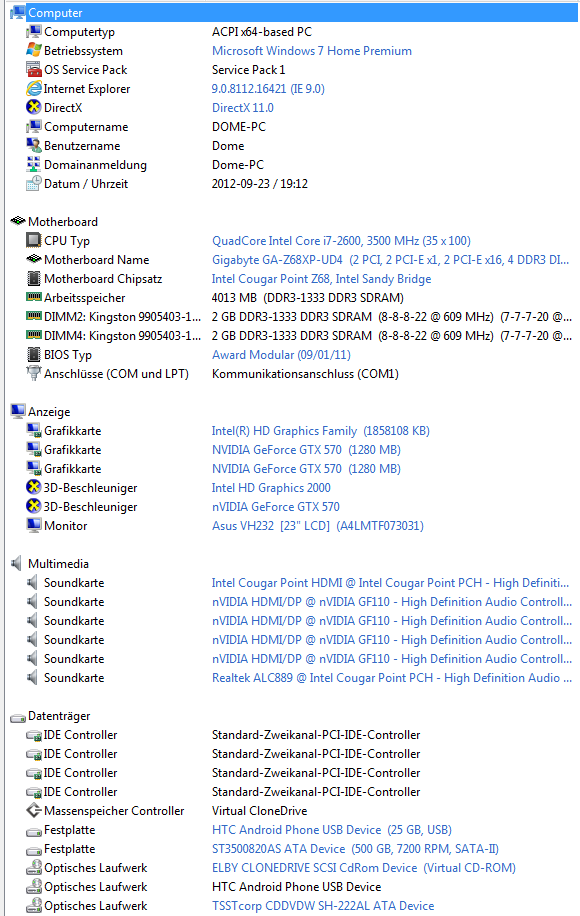Screen dimensions: 580x916
Task: Select the Datenträger section label
Action: [59, 716]
